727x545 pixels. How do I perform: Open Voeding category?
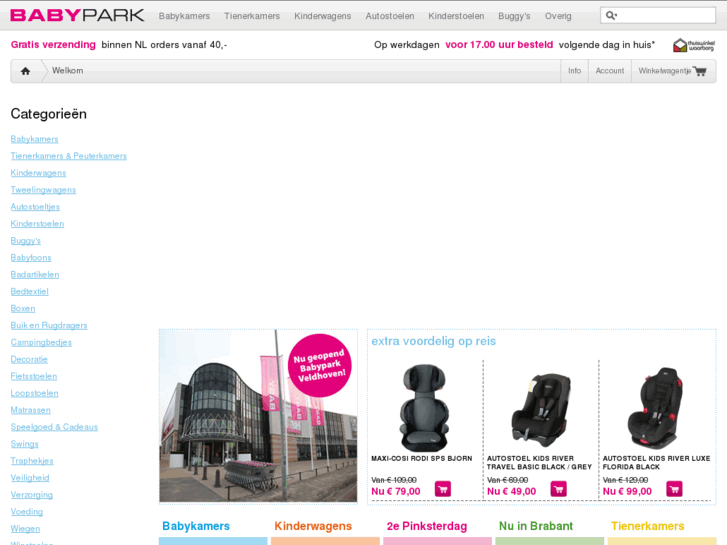(26, 512)
